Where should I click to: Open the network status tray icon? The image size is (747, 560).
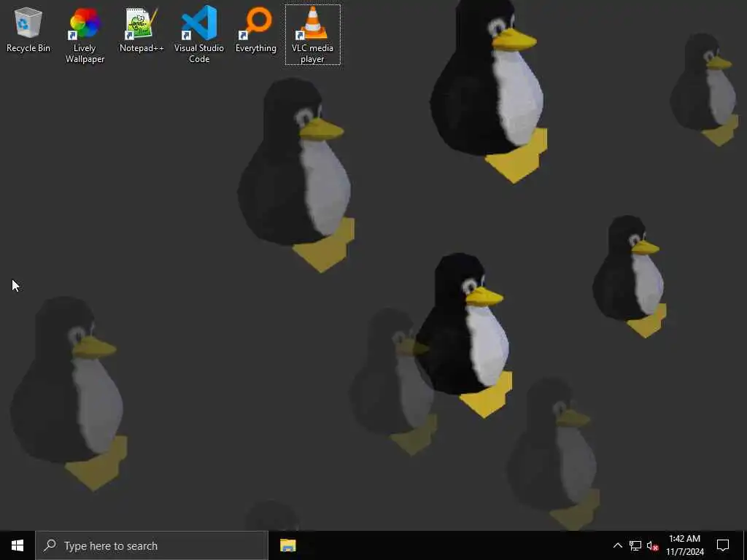(635, 545)
